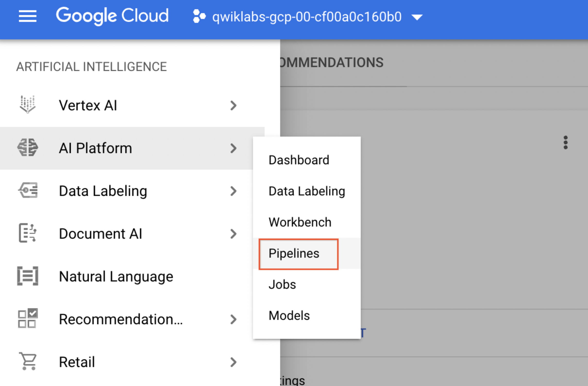The height and width of the screenshot is (386, 588).
Task: Expand the Recommendations submenu chevron
Action: click(x=234, y=320)
